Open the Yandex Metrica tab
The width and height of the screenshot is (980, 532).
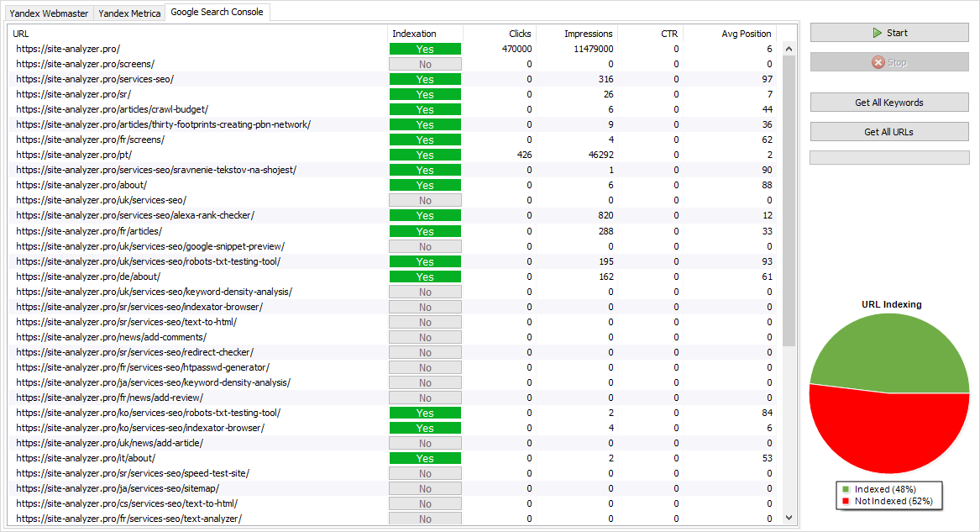(128, 13)
